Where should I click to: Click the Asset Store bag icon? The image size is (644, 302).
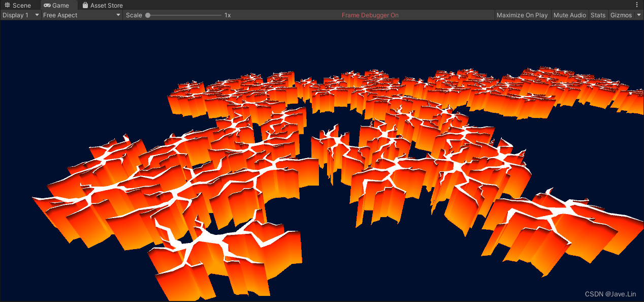tap(85, 5)
